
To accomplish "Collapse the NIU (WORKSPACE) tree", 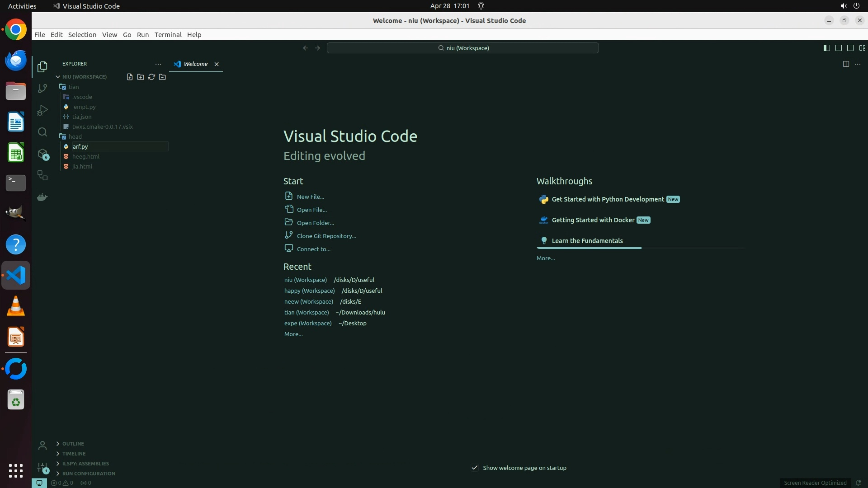I will [58, 77].
